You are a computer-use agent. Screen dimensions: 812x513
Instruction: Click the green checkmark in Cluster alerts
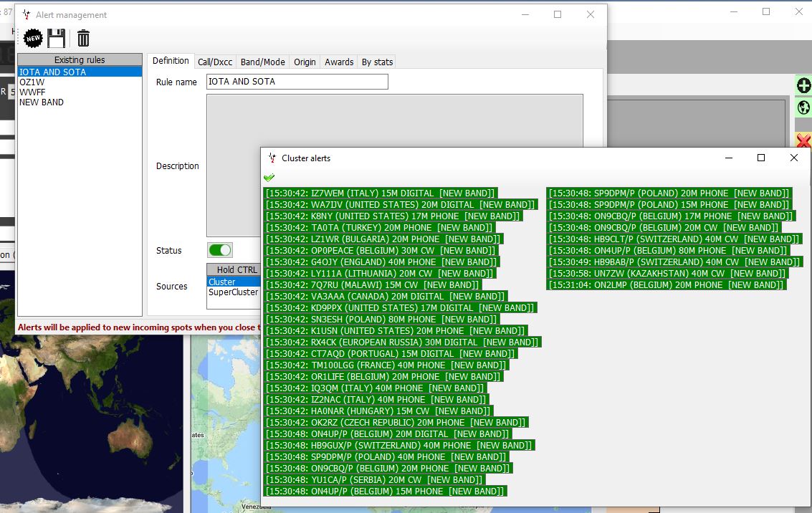269,178
